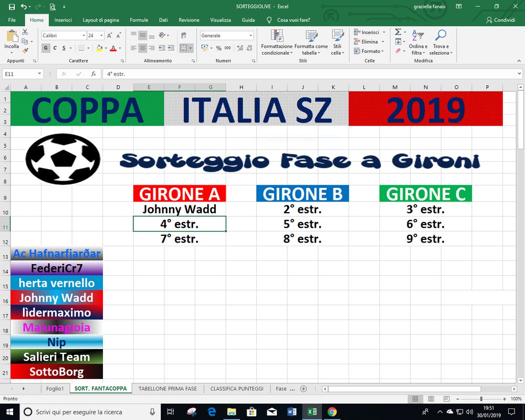
Task: Open the font size 24 dropdown
Action: coord(101,36)
